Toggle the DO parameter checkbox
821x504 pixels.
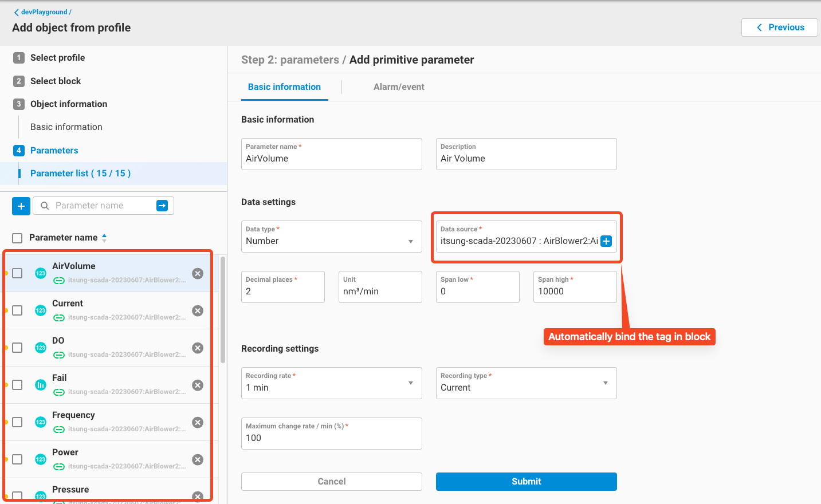tap(18, 348)
